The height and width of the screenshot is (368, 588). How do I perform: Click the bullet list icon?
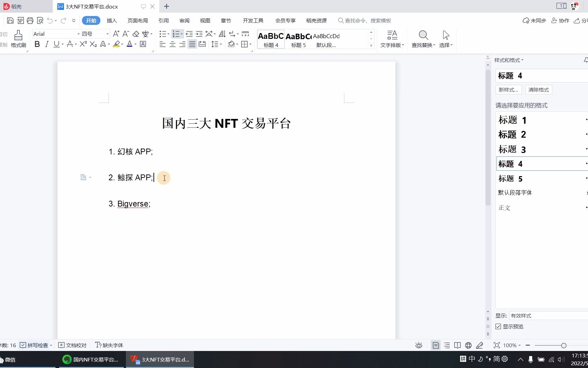[x=163, y=34]
